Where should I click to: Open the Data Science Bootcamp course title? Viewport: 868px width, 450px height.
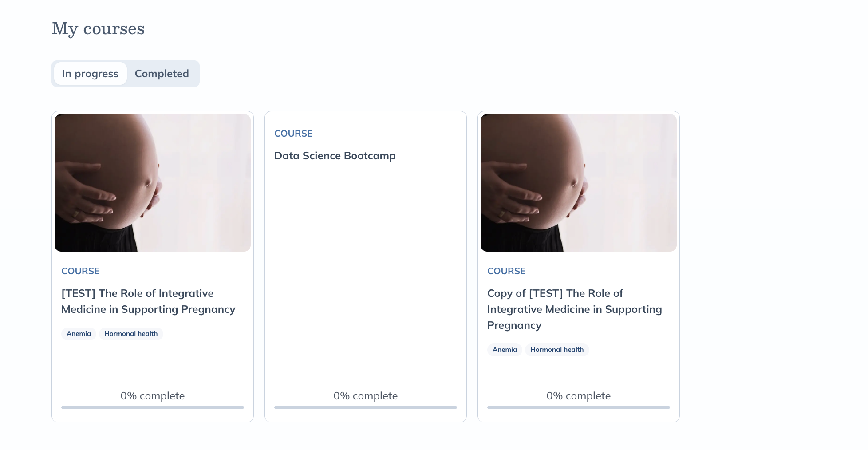coord(335,156)
